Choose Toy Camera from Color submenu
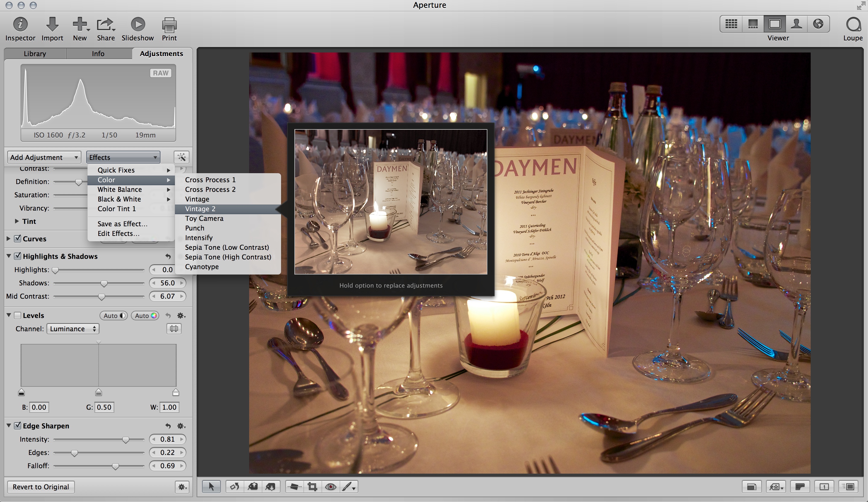Viewport: 868px width, 502px height. tap(204, 218)
